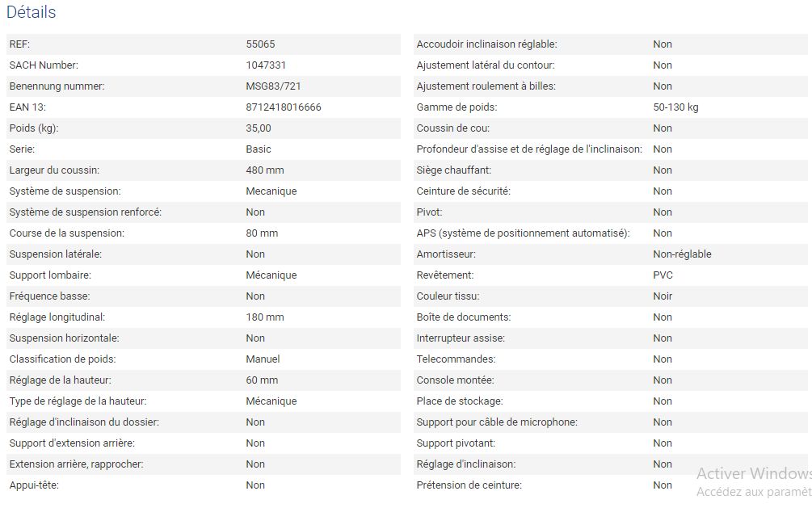Viewport: 812px width, 508px height.
Task: Click the Largeur du coussin row label
Action: 54,170
